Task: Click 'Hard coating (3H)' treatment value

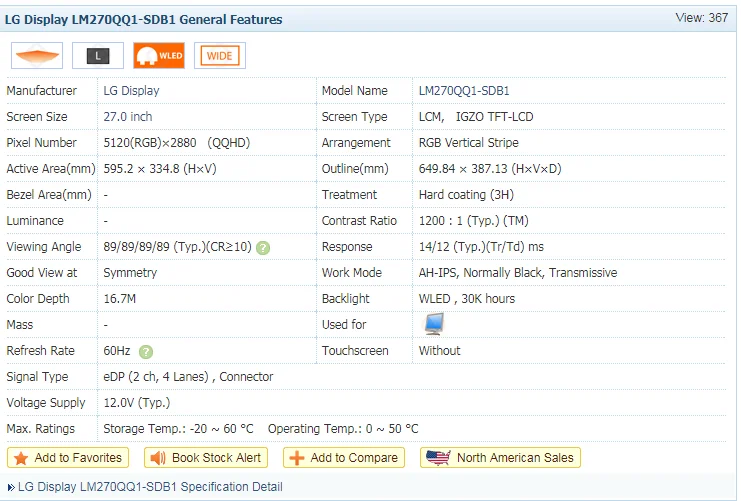Action: tap(466, 195)
